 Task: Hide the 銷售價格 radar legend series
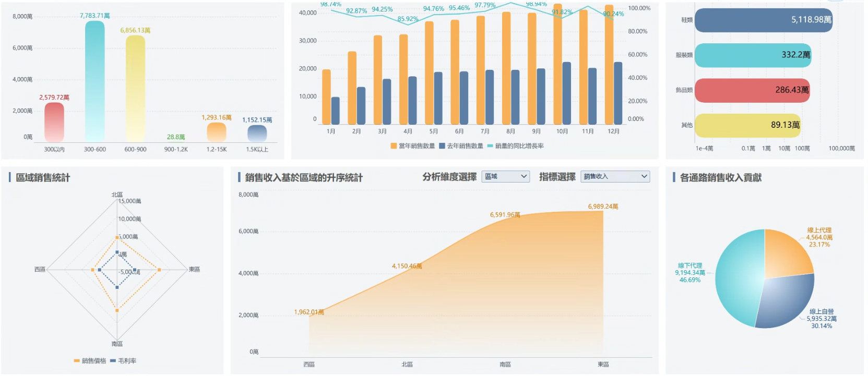coord(90,361)
